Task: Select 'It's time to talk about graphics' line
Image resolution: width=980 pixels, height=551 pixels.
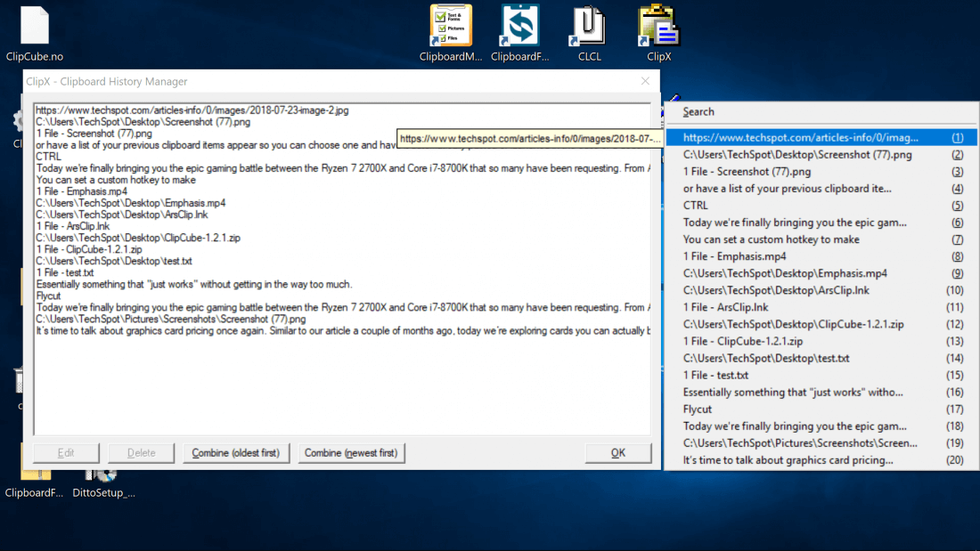Action: 342,330
